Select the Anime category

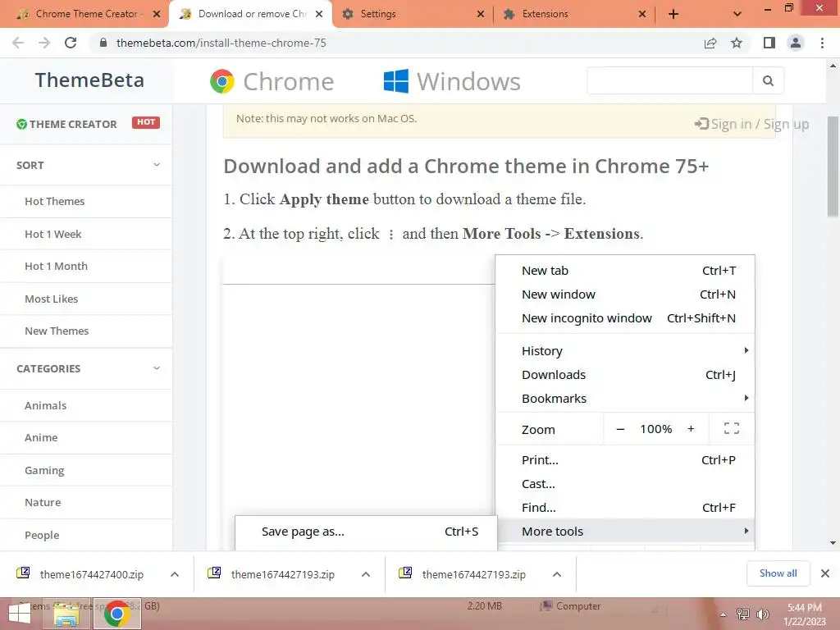coord(41,438)
